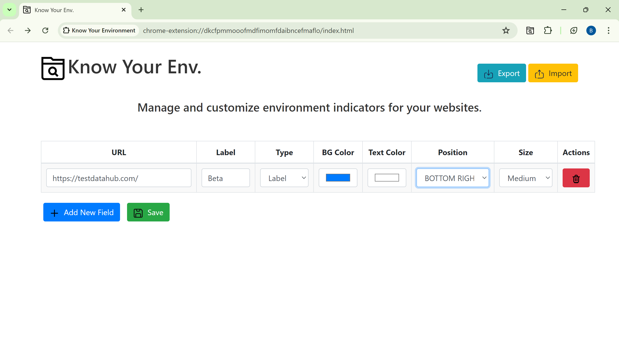
Task: Click the Add New Field plus icon
Action: click(55, 212)
